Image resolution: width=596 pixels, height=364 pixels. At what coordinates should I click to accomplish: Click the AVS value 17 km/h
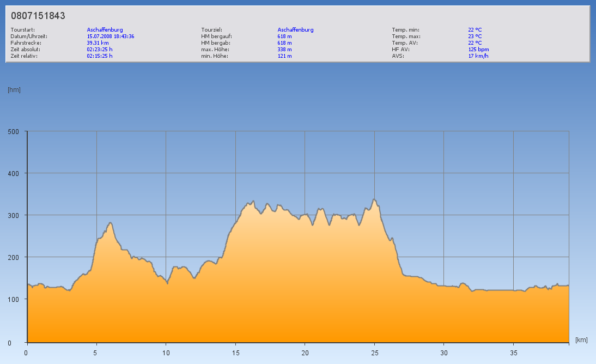point(478,56)
